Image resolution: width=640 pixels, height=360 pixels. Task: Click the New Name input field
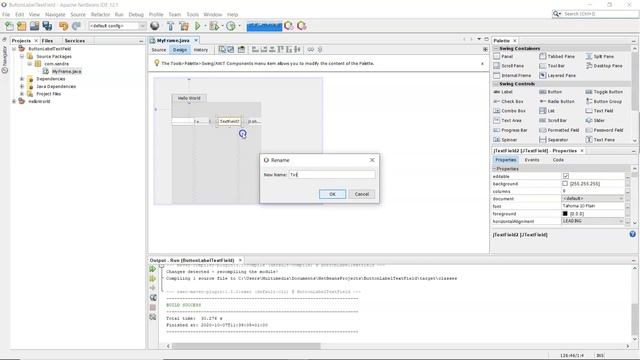[332, 175]
